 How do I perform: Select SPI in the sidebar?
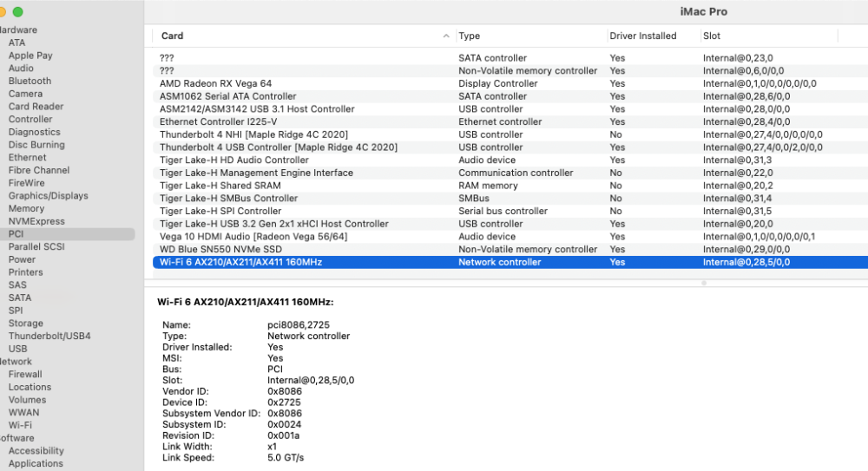pos(16,311)
